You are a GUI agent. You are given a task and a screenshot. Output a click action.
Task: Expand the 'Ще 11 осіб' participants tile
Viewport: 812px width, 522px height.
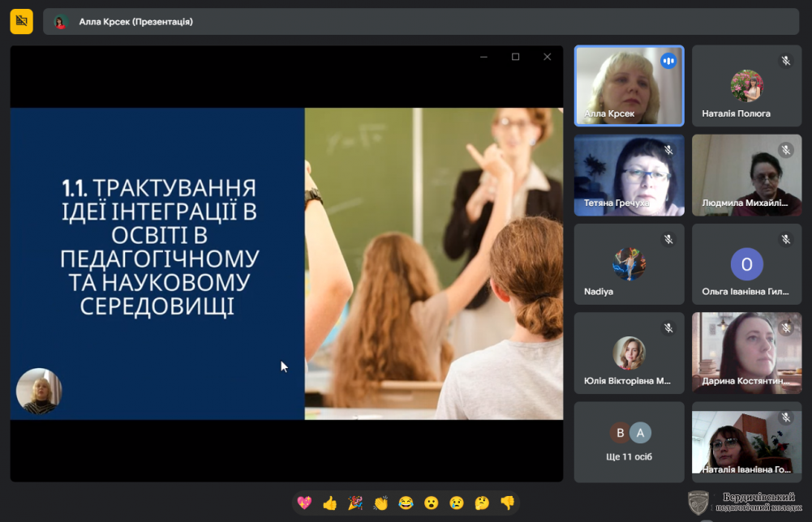pos(629,442)
